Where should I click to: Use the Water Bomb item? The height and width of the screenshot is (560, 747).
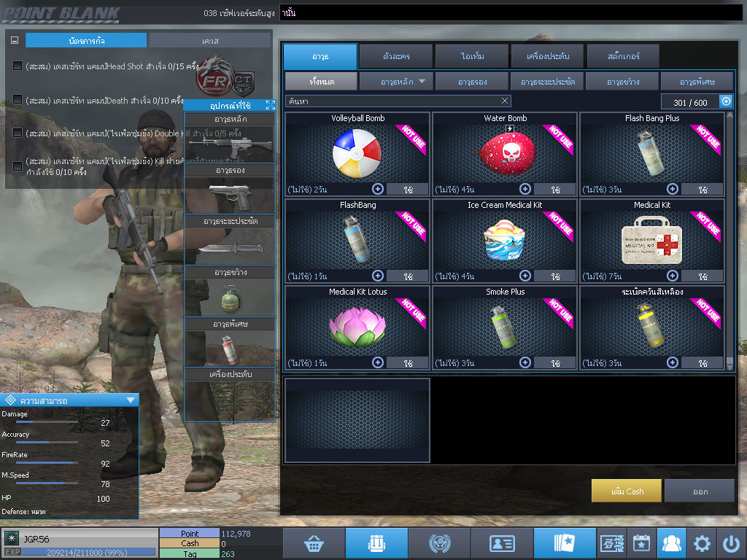[555, 189]
